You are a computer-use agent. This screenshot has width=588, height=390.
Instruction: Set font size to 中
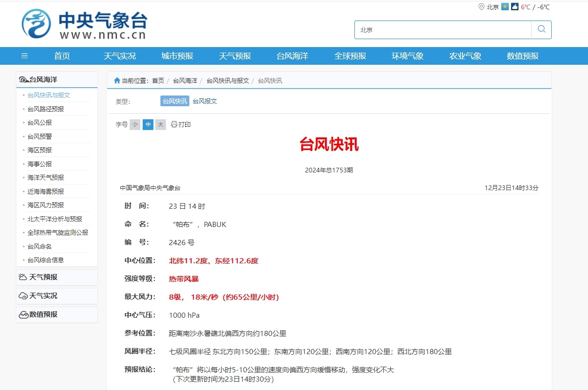(x=148, y=124)
